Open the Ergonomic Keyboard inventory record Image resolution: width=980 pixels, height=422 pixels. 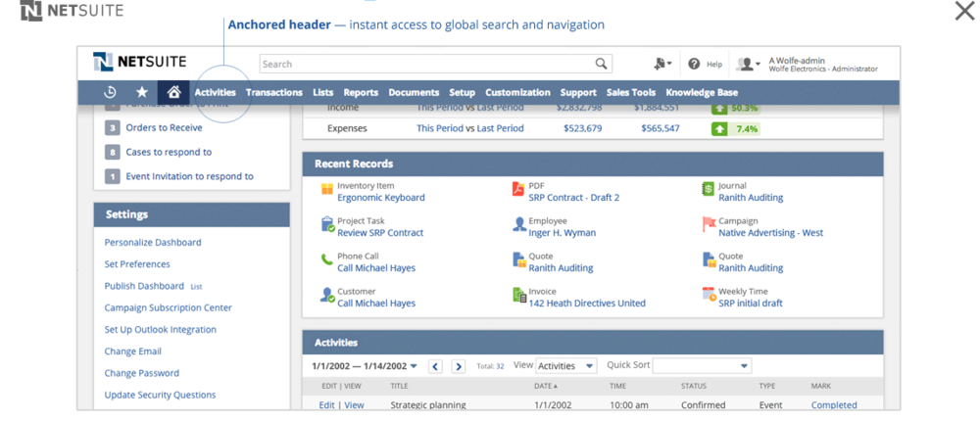pyautogui.click(x=380, y=198)
